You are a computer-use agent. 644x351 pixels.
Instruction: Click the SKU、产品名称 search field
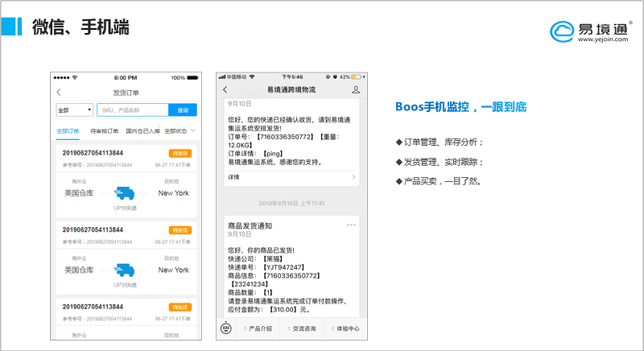pyautogui.click(x=131, y=110)
